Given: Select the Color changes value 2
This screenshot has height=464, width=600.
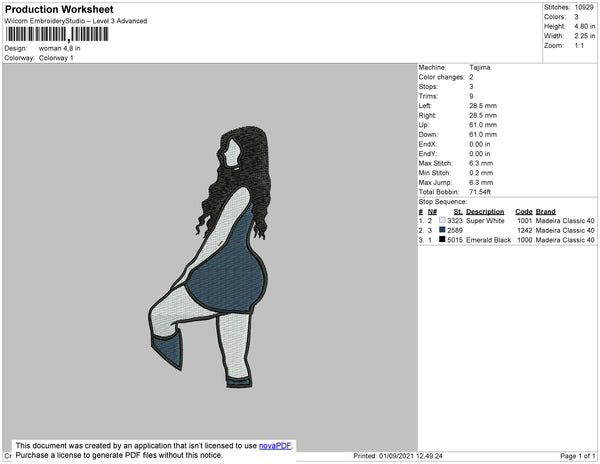Looking at the screenshot, I should coord(471,77).
